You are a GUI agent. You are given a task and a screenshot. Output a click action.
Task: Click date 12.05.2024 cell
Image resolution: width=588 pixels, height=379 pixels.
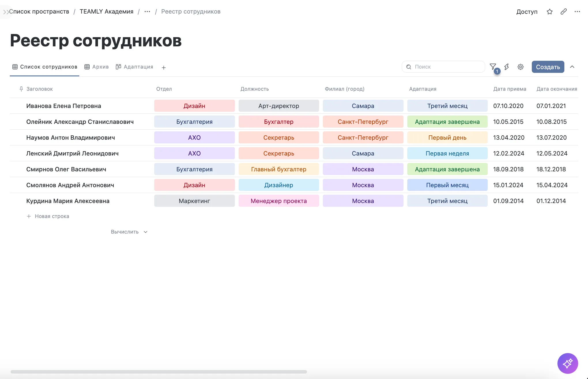pos(552,154)
